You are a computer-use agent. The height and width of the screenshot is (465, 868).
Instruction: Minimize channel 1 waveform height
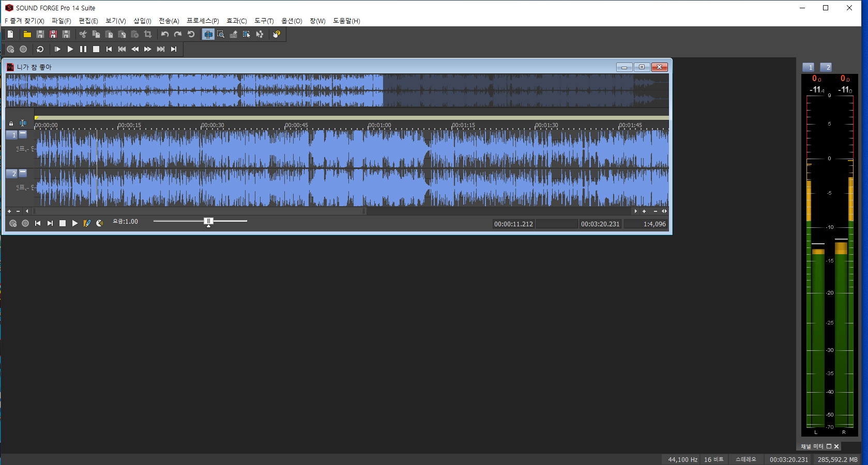click(x=23, y=134)
